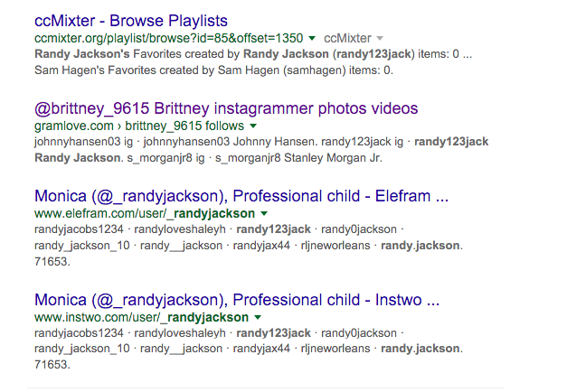
Task: Click gramlove.com brittney_9615 follows URL
Action: (x=139, y=126)
